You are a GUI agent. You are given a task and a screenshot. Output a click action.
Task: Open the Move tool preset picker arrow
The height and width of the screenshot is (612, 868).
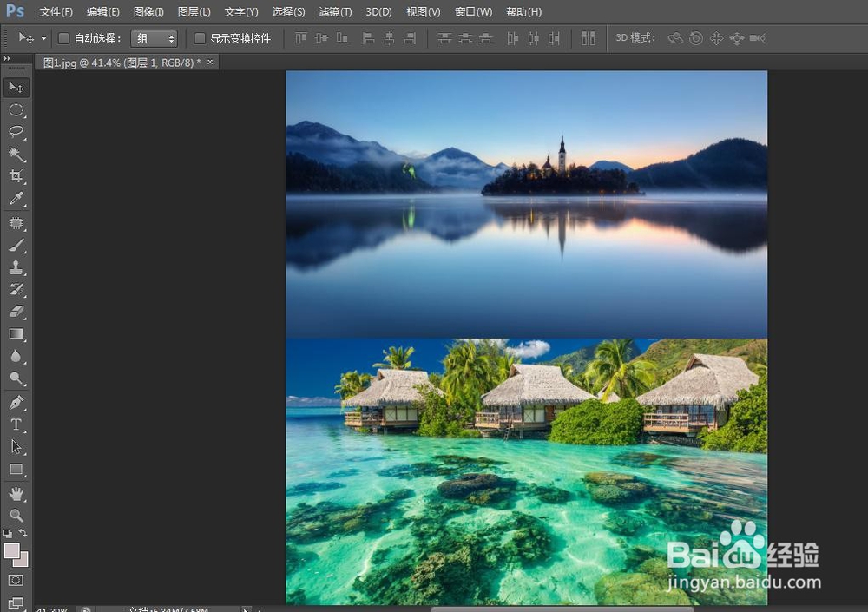click(x=43, y=39)
